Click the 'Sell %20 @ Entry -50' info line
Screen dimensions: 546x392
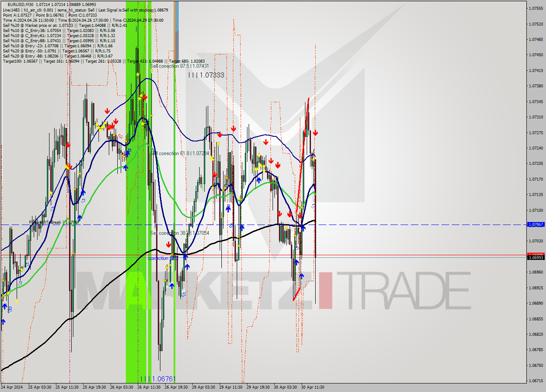click(57, 51)
